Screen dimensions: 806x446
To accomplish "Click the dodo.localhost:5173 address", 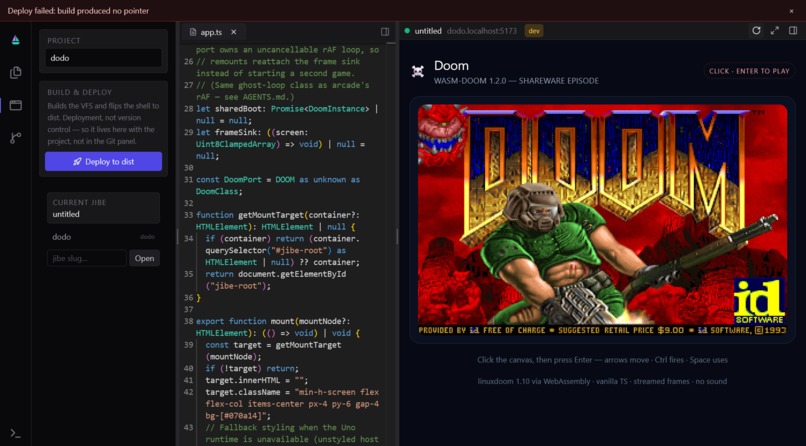I will [x=482, y=31].
